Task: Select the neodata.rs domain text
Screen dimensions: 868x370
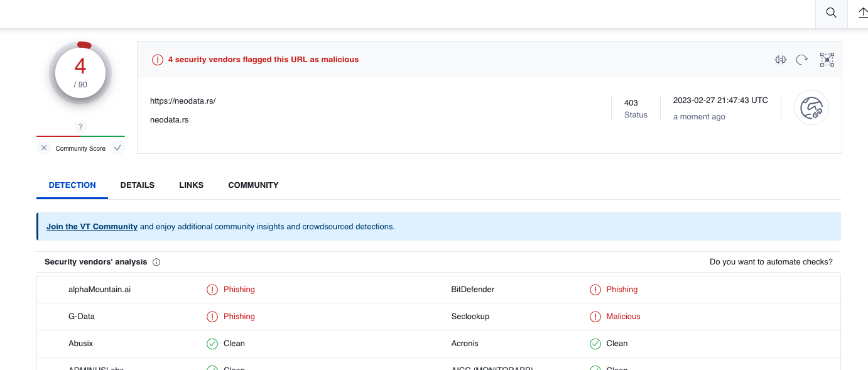Action: pyautogui.click(x=169, y=119)
